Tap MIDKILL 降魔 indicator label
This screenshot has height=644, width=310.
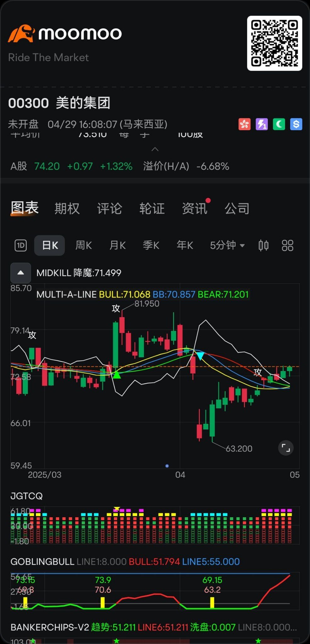tap(79, 273)
